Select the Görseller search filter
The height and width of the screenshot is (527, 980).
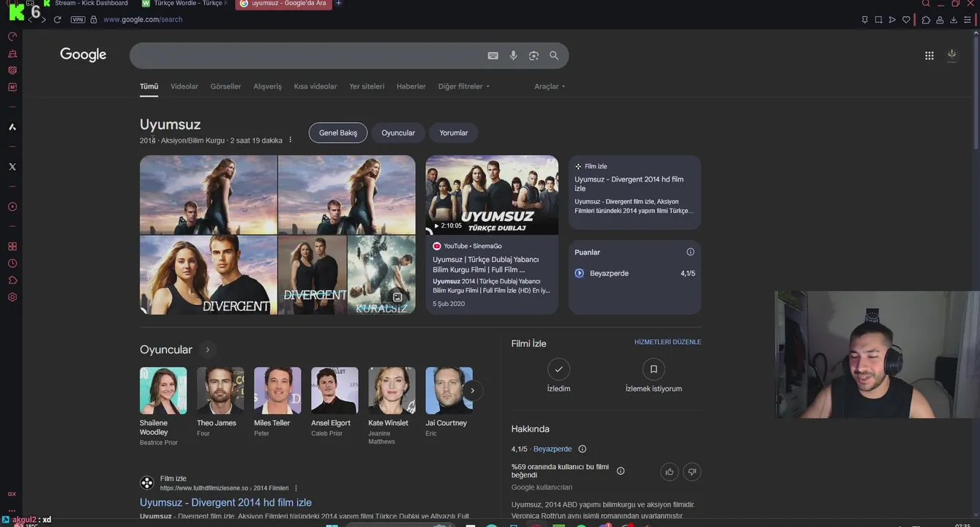click(225, 86)
